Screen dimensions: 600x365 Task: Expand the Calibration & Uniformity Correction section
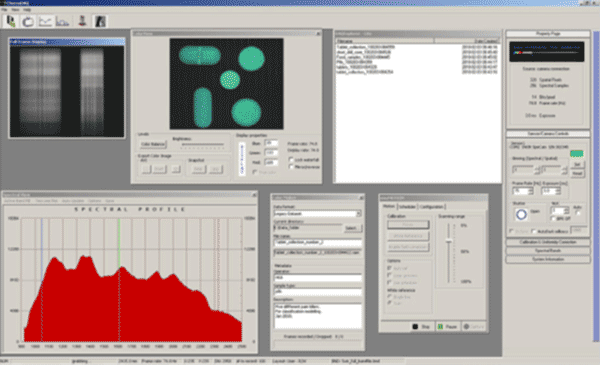click(x=548, y=242)
